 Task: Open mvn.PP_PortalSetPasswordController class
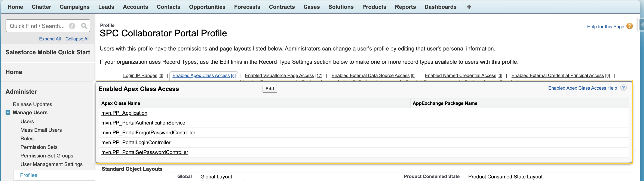click(x=145, y=152)
